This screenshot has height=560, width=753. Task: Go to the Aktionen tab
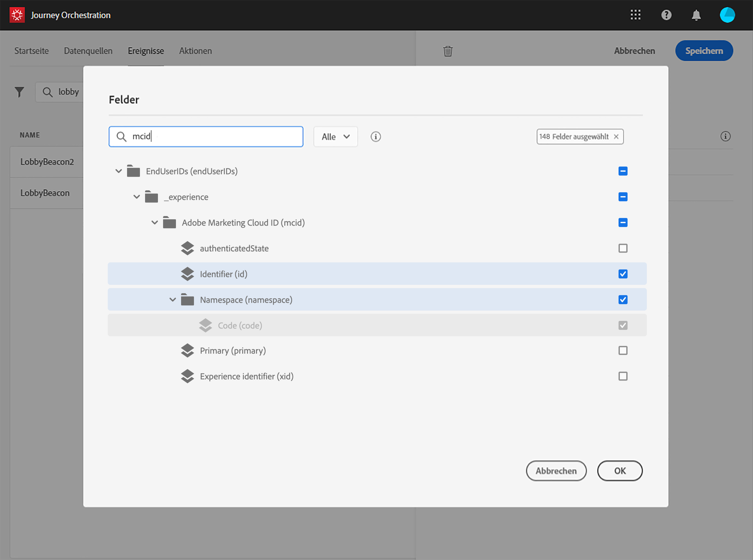coord(195,51)
